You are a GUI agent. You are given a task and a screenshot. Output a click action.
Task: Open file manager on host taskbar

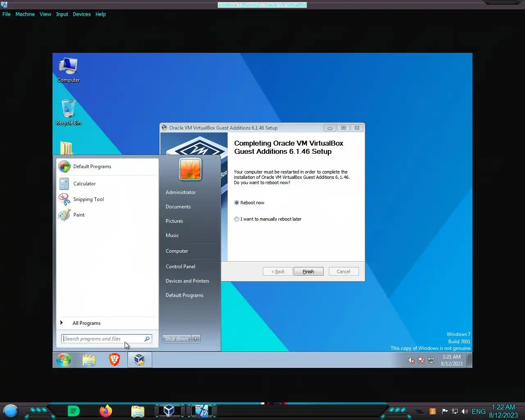138,411
